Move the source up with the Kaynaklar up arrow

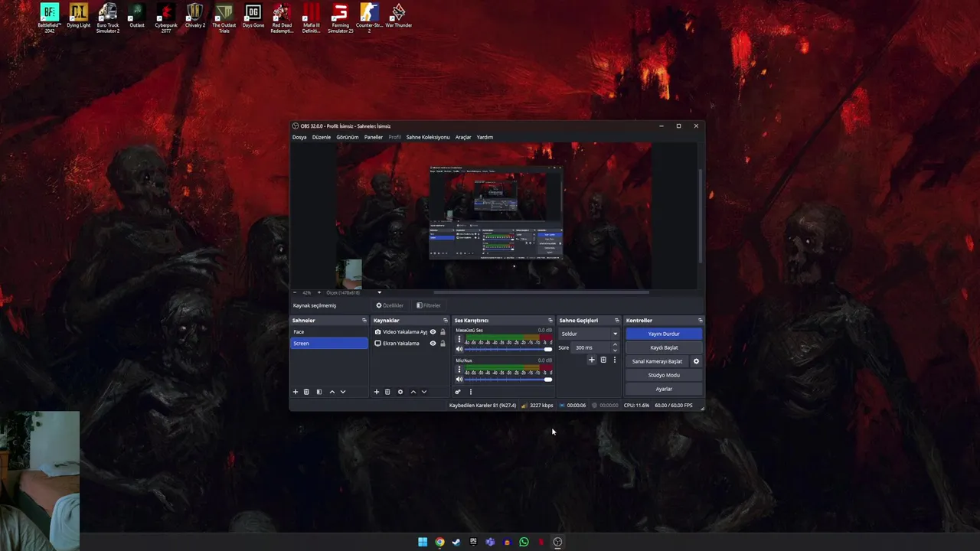pos(413,392)
